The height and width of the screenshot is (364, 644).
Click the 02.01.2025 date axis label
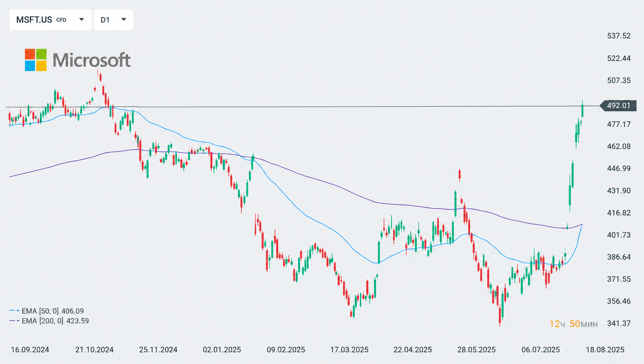coord(222,350)
